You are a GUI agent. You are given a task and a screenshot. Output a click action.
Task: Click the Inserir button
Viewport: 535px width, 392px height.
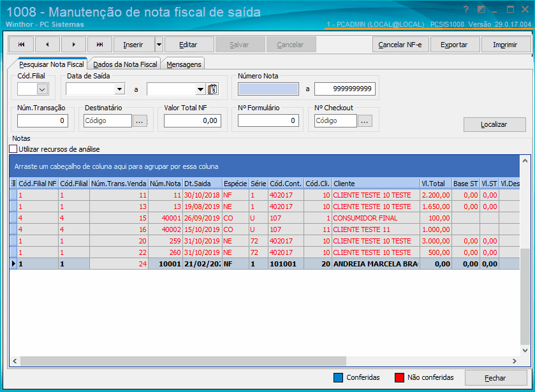tap(133, 45)
